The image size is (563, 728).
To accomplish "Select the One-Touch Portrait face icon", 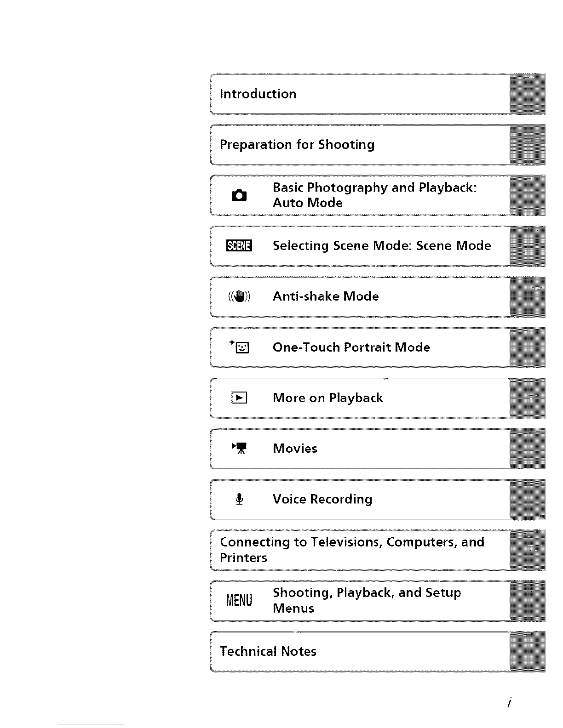I will 239,347.
